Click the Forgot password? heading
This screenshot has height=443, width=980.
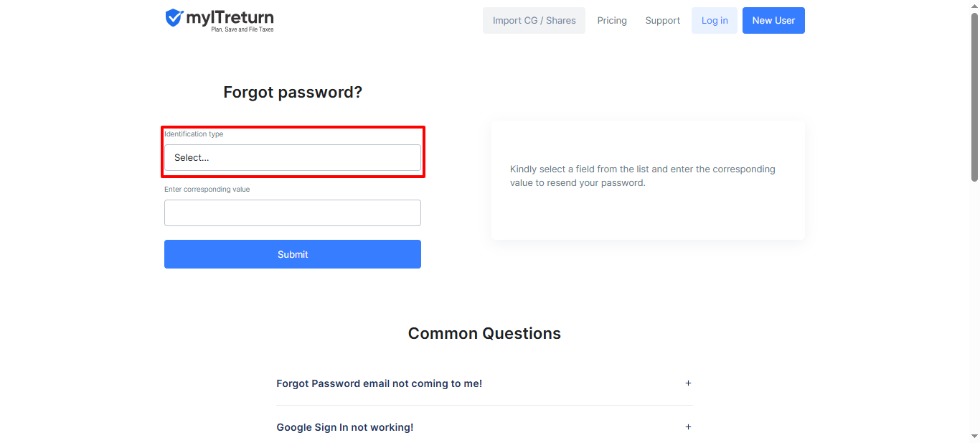pos(293,93)
